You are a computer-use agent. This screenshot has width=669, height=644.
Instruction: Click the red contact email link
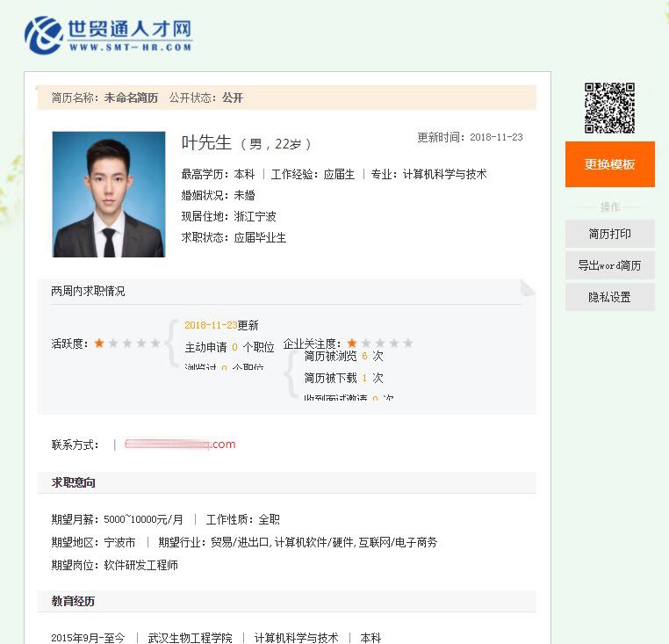180,445
